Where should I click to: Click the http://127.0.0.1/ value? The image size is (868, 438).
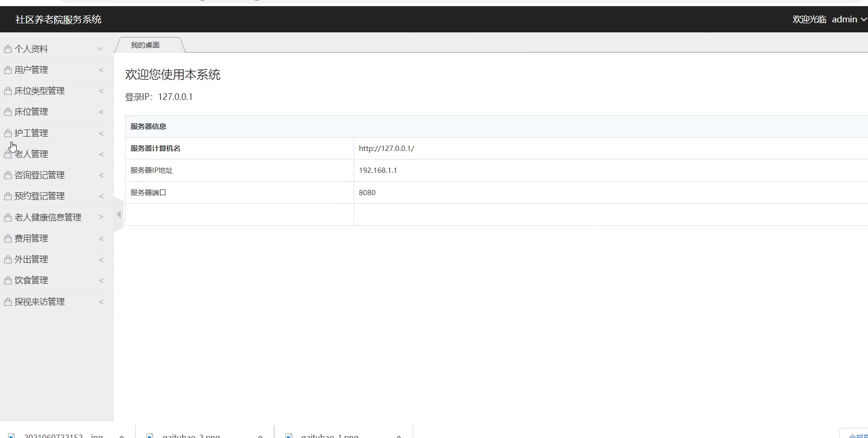(386, 149)
